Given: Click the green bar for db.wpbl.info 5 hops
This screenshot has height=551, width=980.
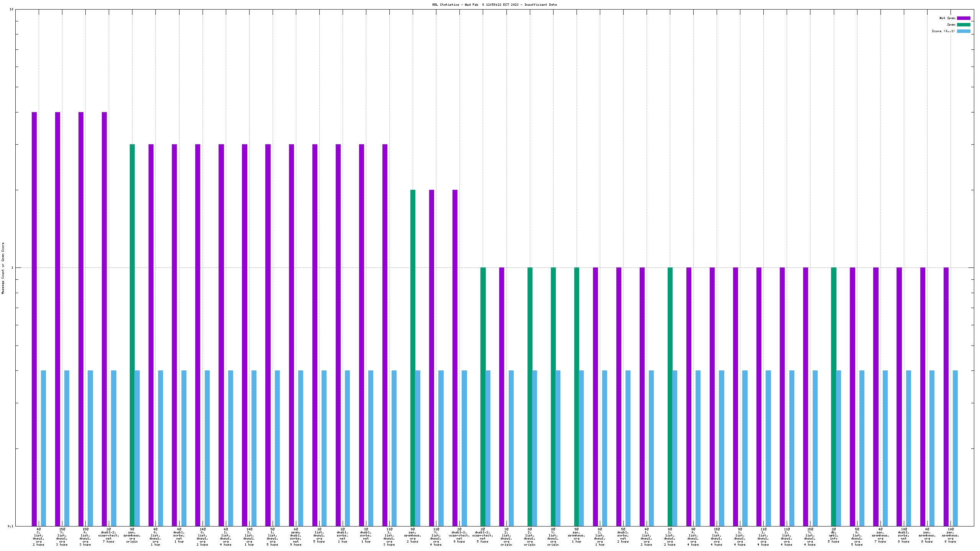Looking at the screenshot, I should point(833,396).
